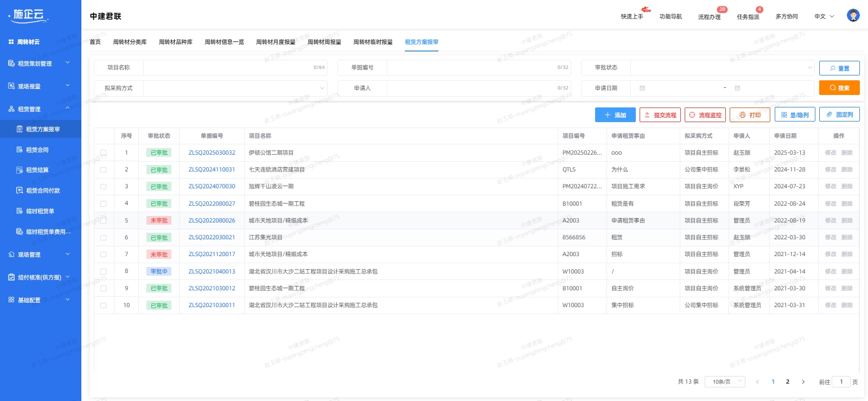Click the 现场报量 sidebar icon
868x401 pixels.
pyautogui.click(x=11, y=86)
